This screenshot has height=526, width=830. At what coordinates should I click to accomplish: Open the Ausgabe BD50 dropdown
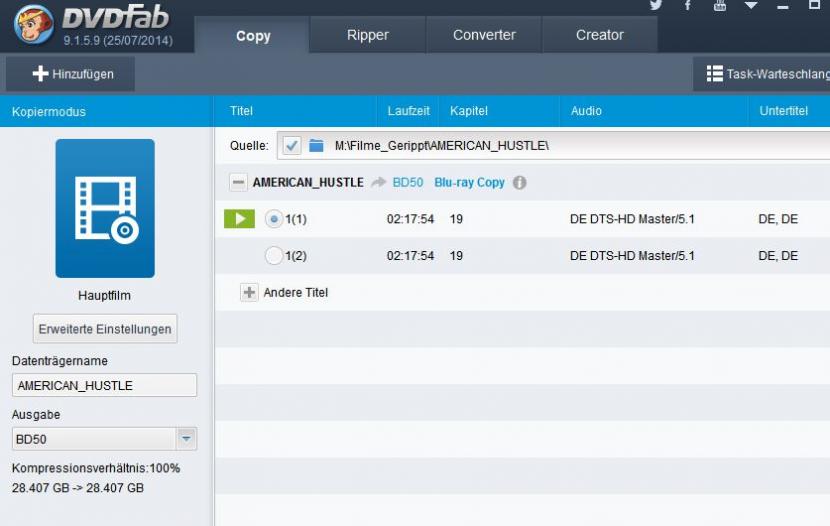pos(186,439)
